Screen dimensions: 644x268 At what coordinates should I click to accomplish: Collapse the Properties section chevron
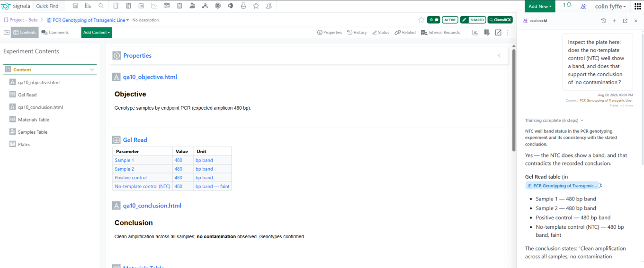pos(499,56)
